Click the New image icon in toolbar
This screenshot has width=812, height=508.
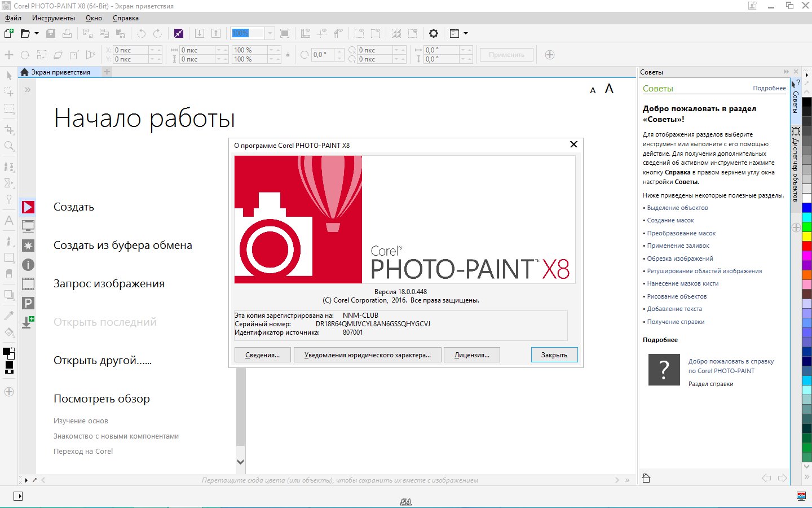(9, 33)
